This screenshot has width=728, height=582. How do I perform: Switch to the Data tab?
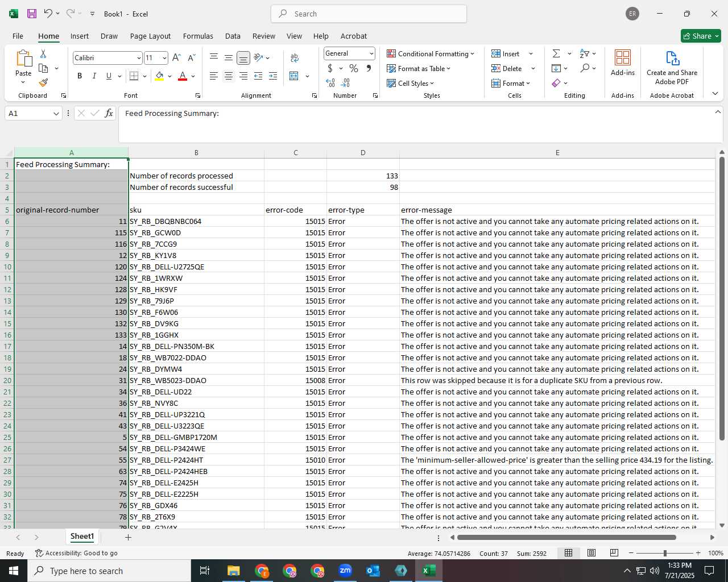(233, 36)
